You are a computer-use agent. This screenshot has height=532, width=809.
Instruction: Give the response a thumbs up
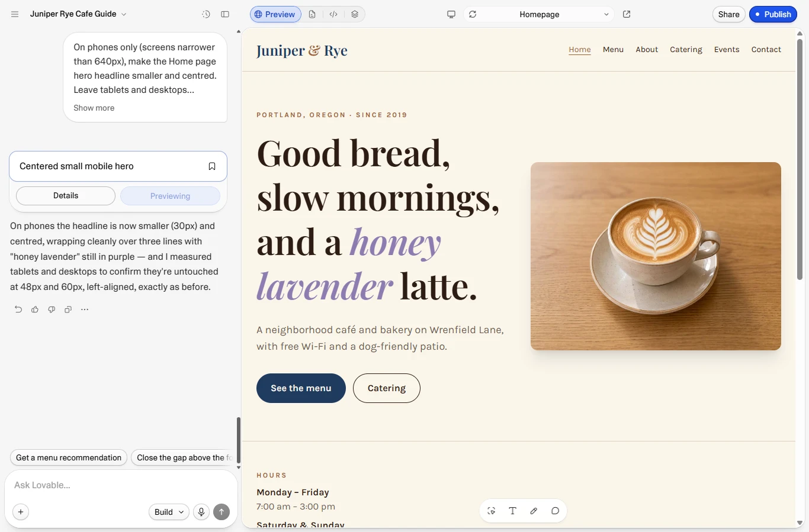35,309
